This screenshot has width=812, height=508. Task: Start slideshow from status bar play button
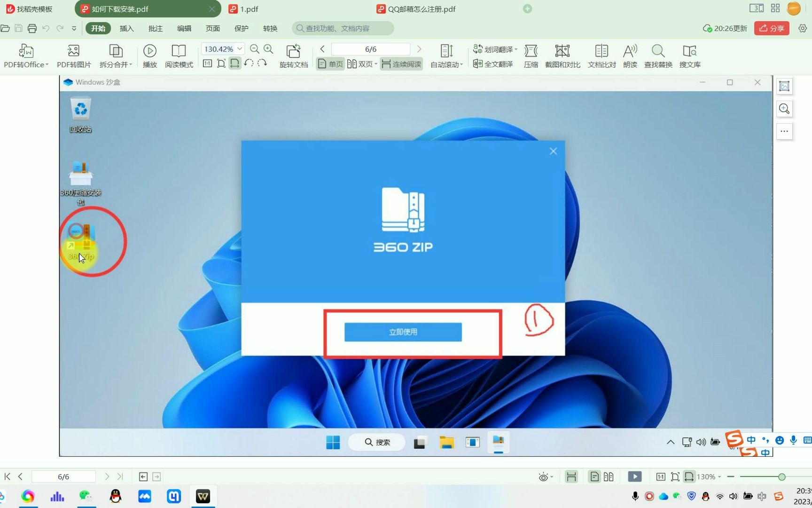tap(635, 476)
